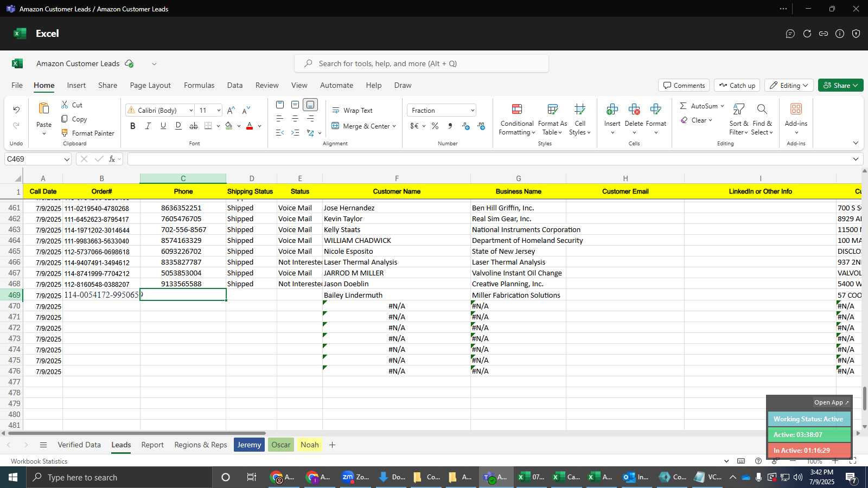Open the font size 11 dropdown

click(219, 110)
